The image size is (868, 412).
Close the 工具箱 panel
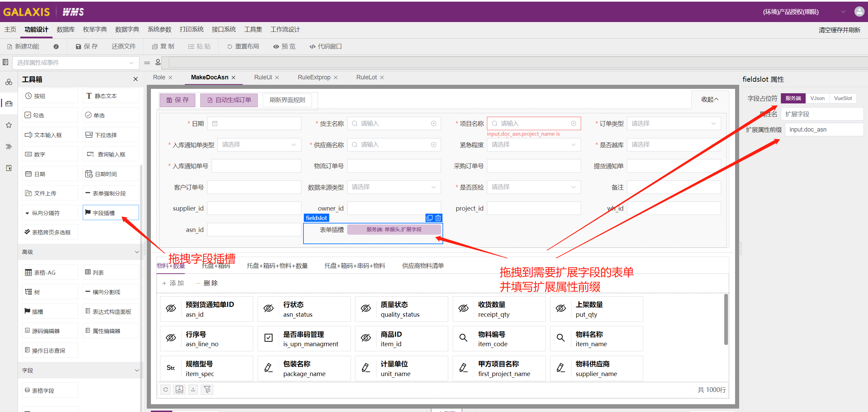136,79
